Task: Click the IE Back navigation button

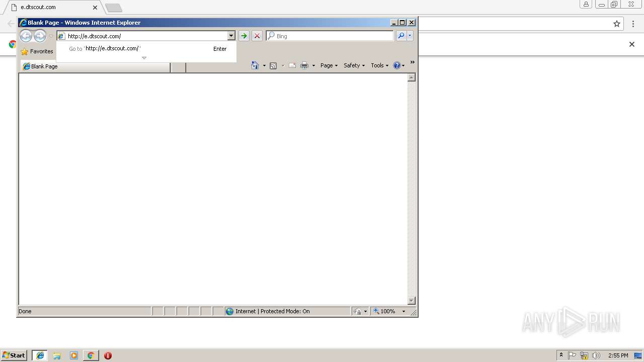Action: (x=26, y=36)
